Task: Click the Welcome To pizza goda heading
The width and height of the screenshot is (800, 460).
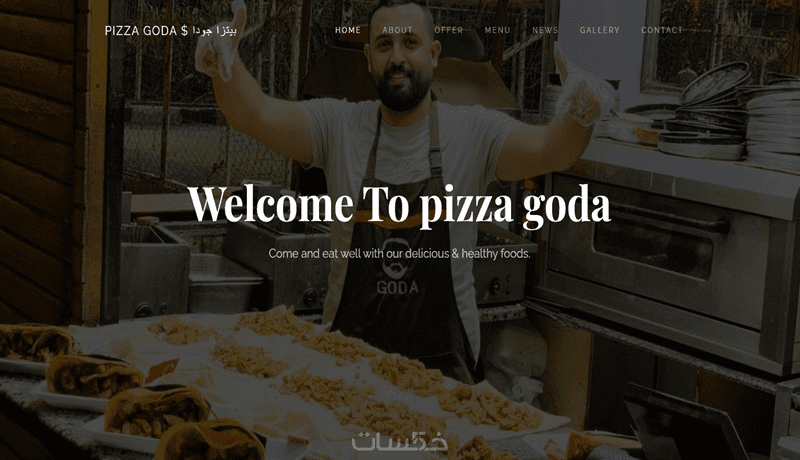Action: 399,205
